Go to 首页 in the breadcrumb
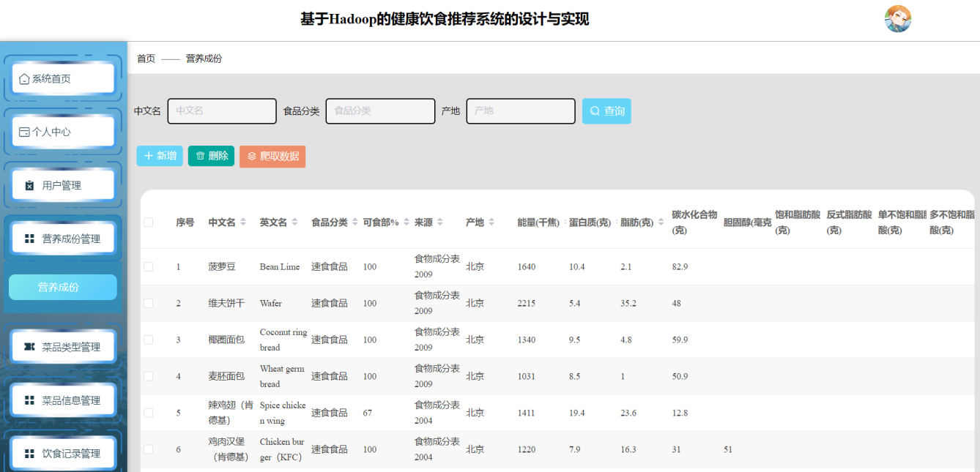Image resolution: width=980 pixels, height=472 pixels. click(x=146, y=59)
